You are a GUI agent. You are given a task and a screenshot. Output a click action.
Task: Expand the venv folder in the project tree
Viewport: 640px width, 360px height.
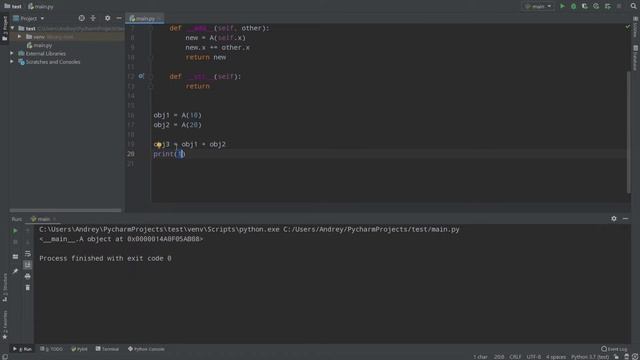coord(20,37)
